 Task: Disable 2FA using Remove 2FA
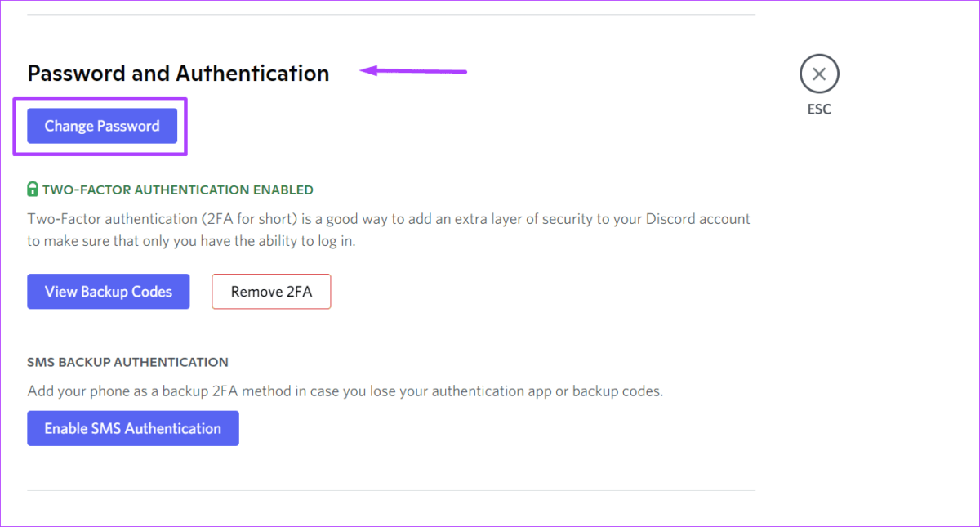(x=271, y=291)
